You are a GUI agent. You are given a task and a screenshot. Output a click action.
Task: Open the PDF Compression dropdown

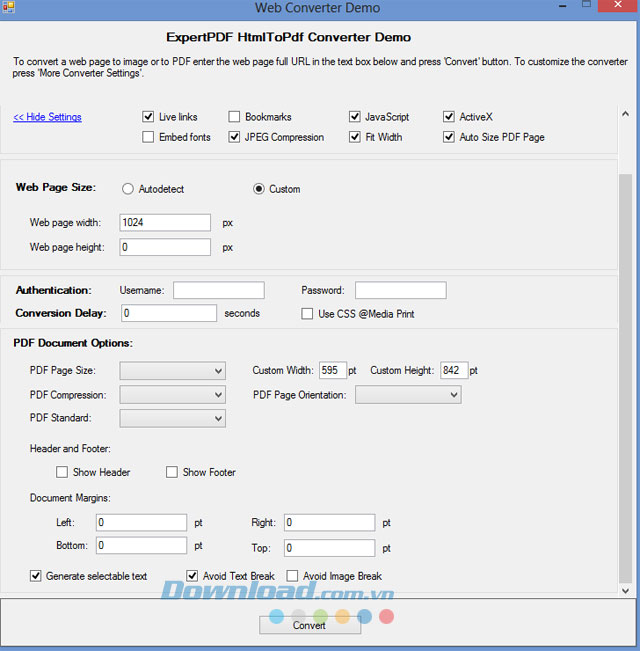(173, 395)
